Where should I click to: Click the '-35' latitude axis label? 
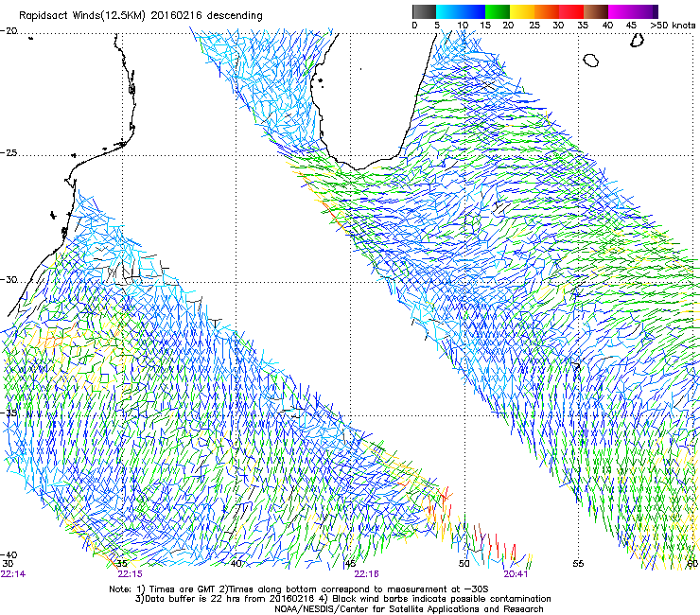[x=9, y=413]
